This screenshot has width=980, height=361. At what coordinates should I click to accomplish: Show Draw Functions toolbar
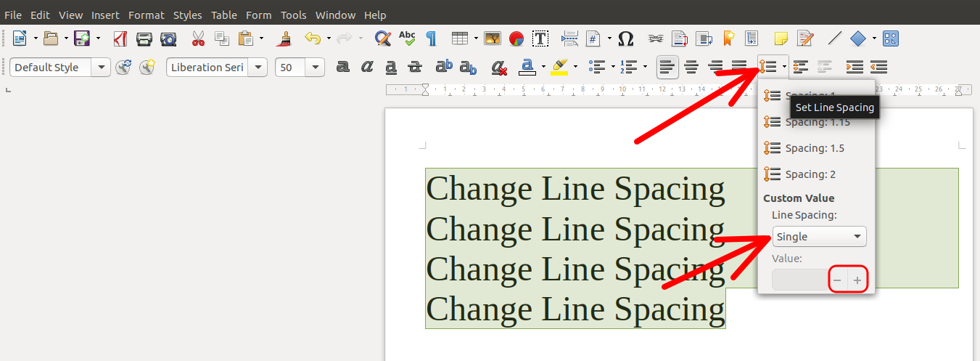pyautogui.click(x=892, y=38)
